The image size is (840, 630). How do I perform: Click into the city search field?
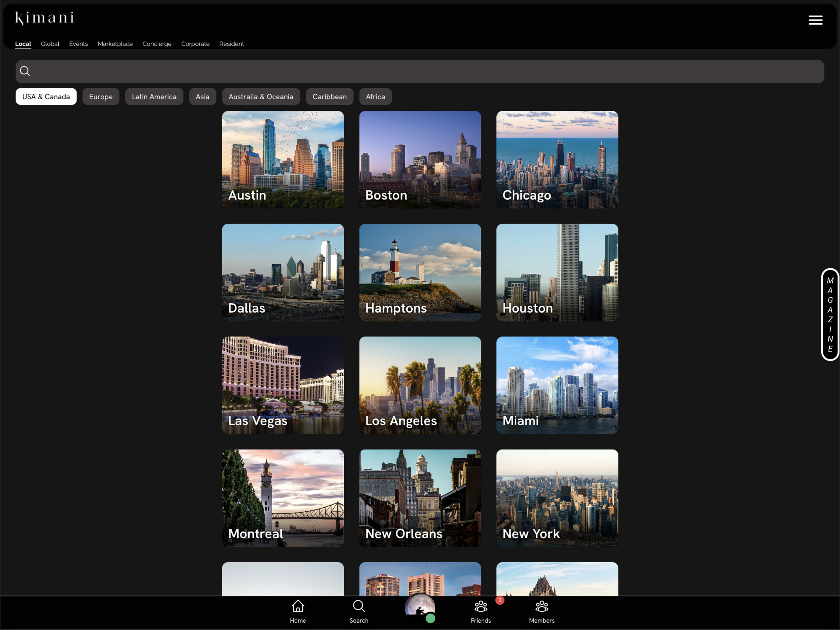420,71
